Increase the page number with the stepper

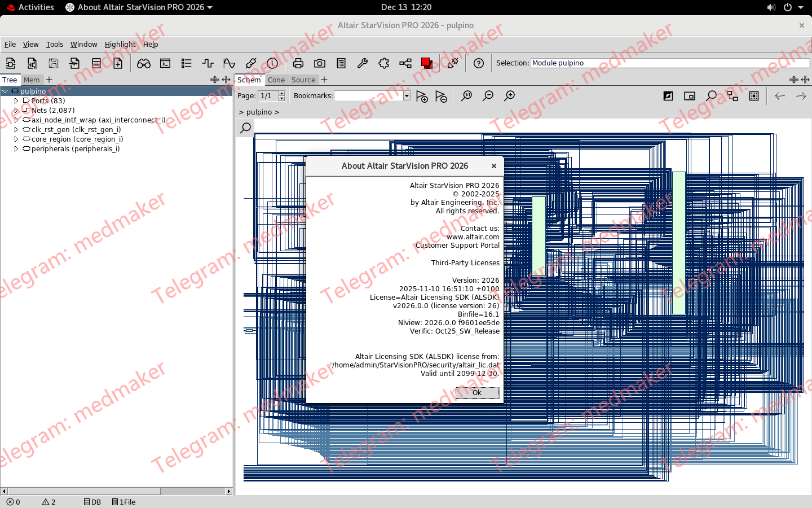280,93
